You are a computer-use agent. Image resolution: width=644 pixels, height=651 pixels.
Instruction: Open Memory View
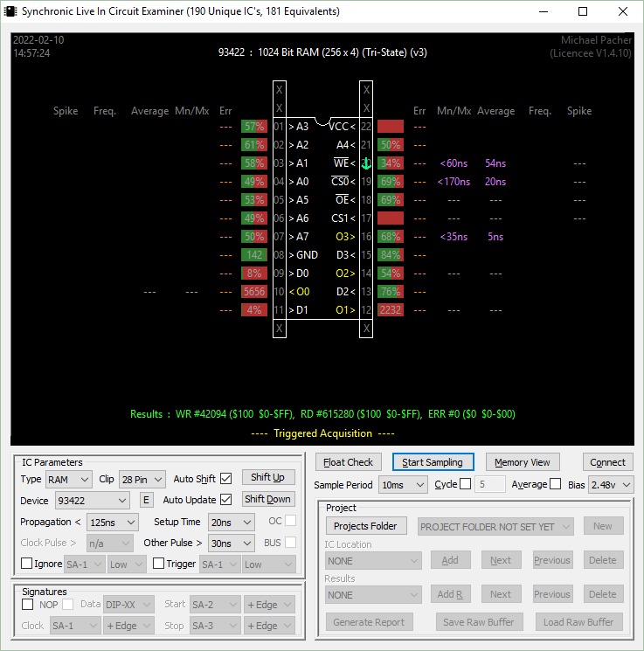[522, 462]
